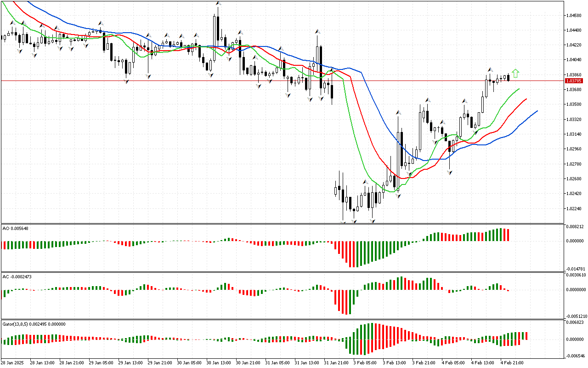Click the 4 Feb 05:00 time label
Screen dimensions: 588x368
(453, 363)
